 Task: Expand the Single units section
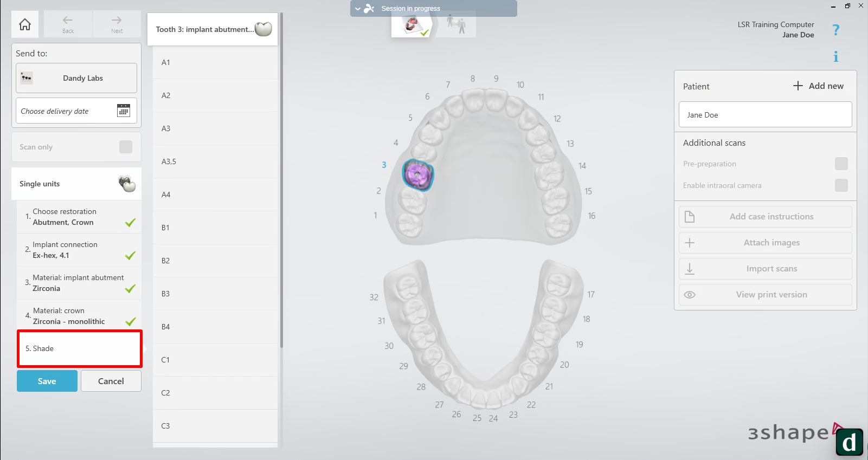[76, 184]
